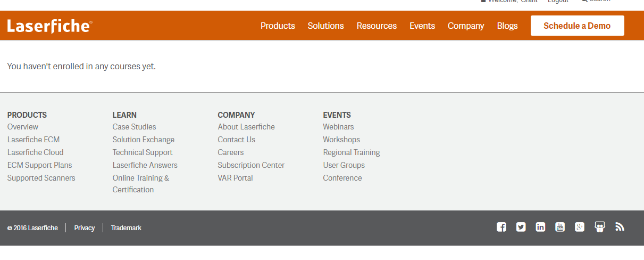This screenshot has width=644, height=260.
Task: Go to Laserfiche ECM link
Action: (x=34, y=140)
